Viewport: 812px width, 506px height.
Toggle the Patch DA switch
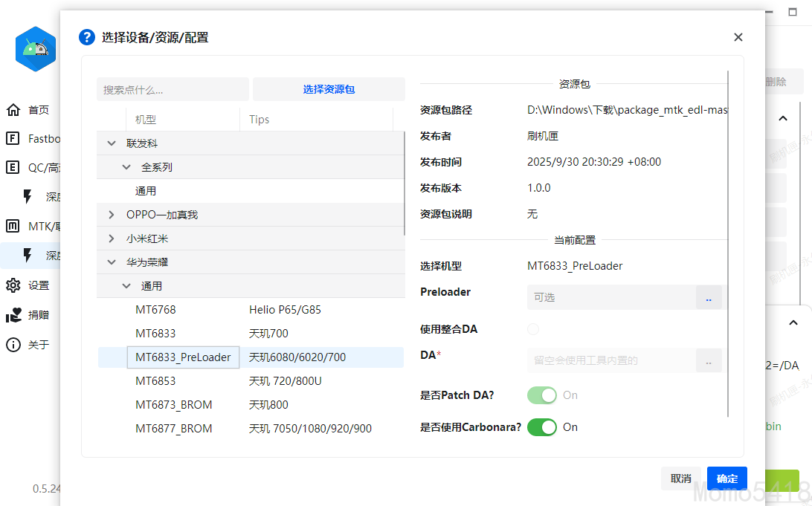541,395
